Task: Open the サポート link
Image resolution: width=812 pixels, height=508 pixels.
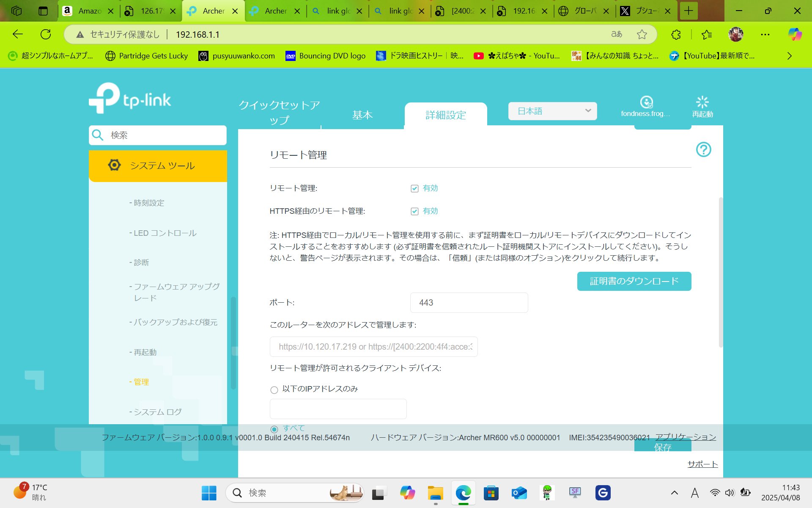Action: pyautogui.click(x=702, y=464)
